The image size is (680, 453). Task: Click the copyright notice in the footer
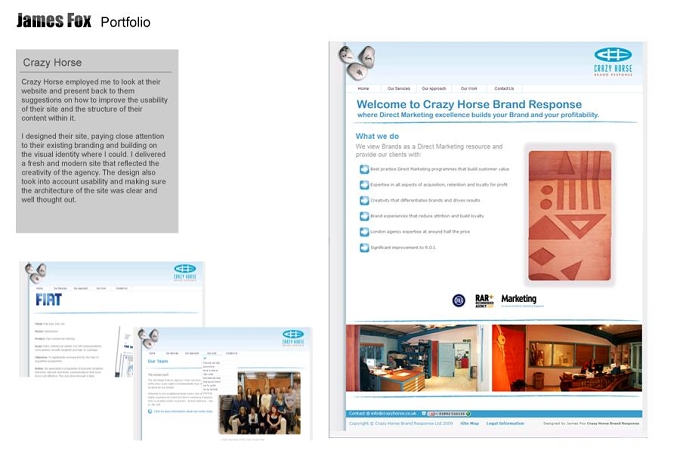tap(401, 423)
